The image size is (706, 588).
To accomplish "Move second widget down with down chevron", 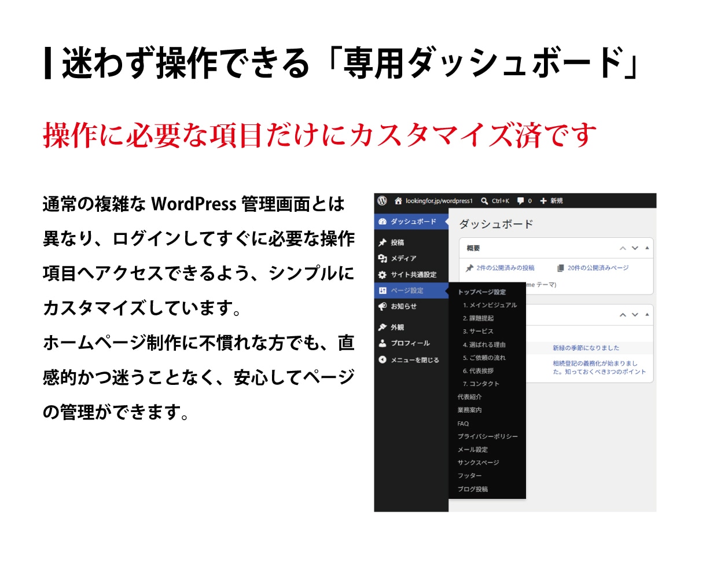I will [635, 315].
